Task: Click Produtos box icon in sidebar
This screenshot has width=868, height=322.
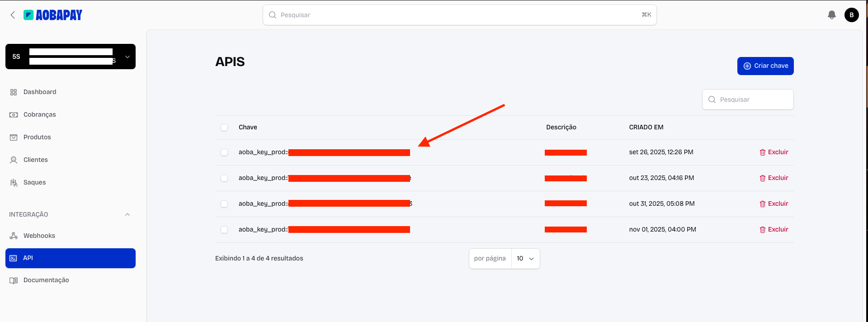Action: (14, 137)
